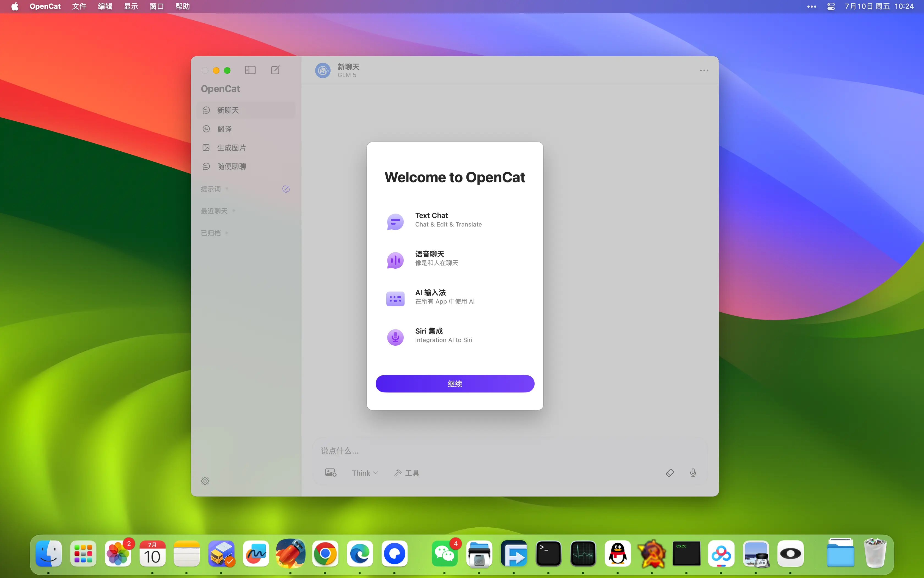Select 随便聊聊 in the sidebar
924x578 pixels.
pos(246,166)
